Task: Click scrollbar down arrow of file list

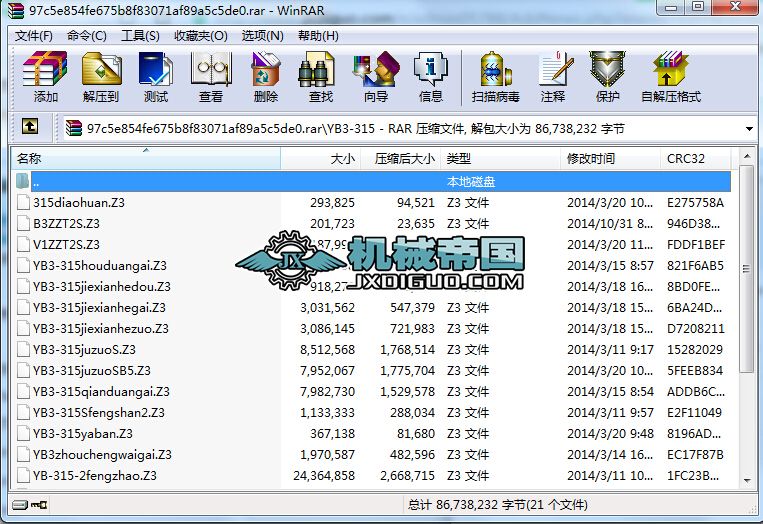Action: [747, 481]
